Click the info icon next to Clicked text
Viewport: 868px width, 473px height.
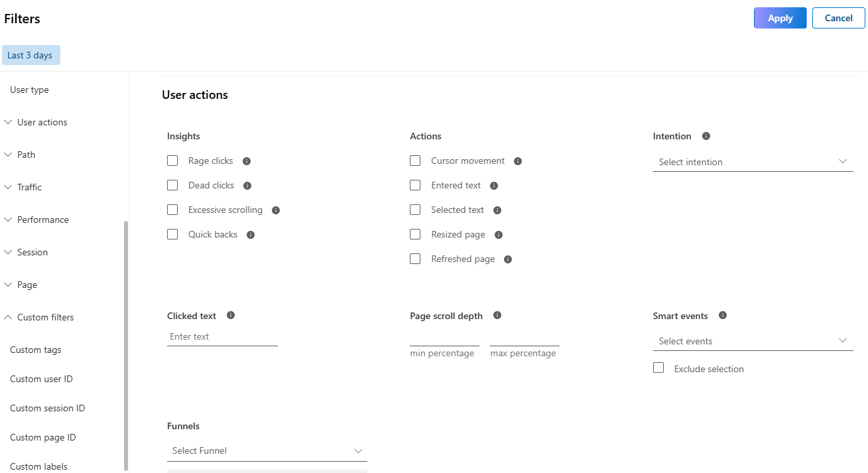231,315
